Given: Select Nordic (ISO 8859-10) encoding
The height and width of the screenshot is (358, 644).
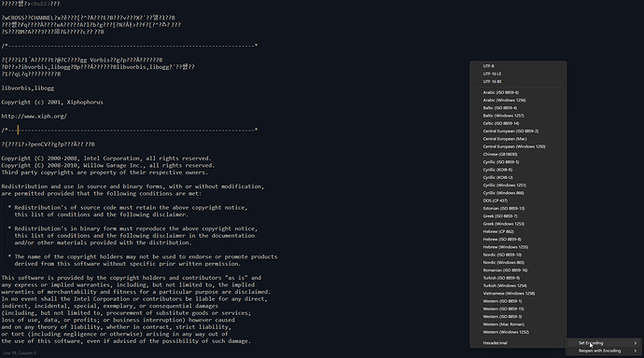Looking at the screenshot, I should click(x=518, y=255).
